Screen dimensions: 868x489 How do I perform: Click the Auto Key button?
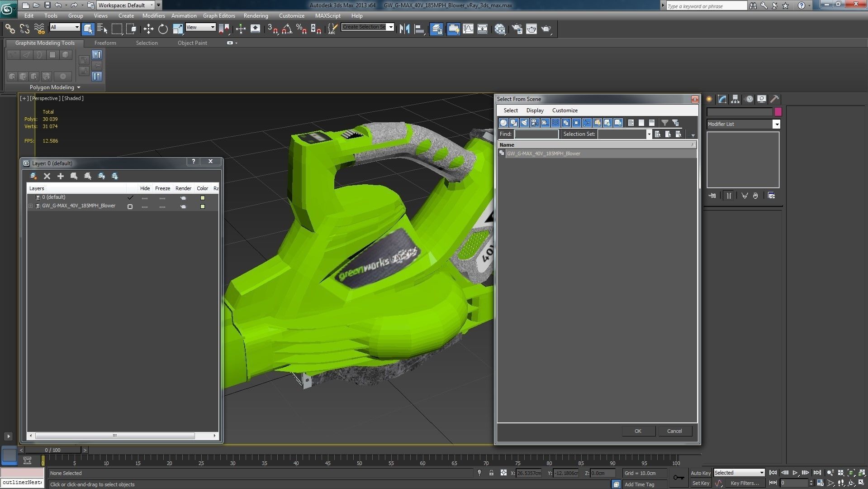coord(701,473)
